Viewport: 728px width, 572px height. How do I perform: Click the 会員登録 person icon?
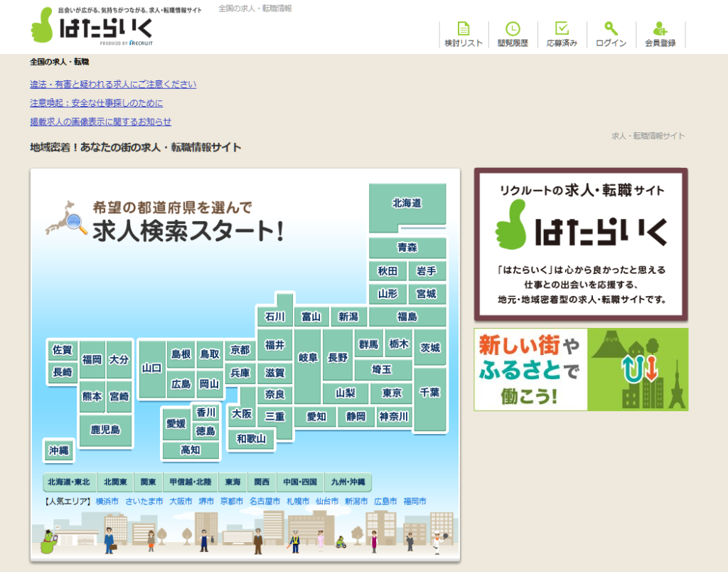[x=660, y=28]
